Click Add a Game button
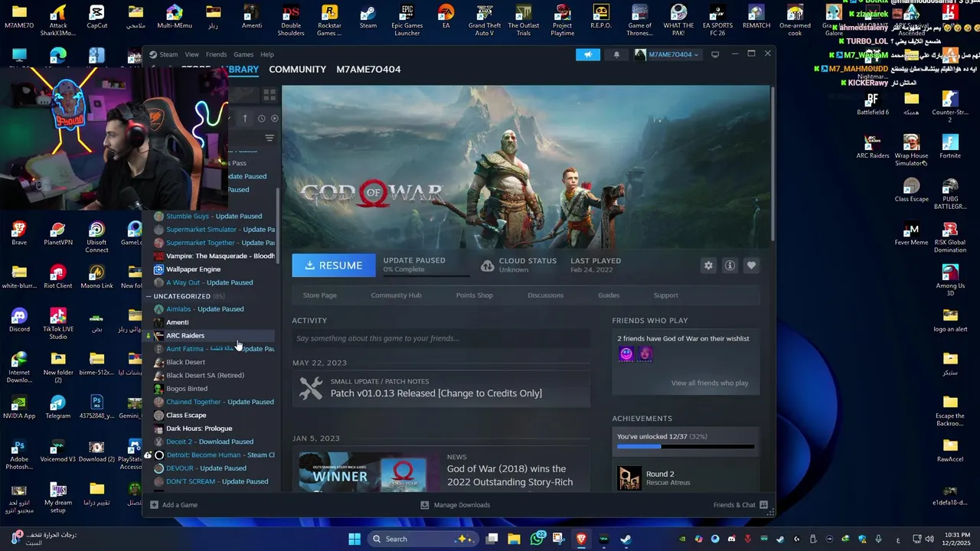The width and height of the screenshot is (980, 551). [174, 505]
